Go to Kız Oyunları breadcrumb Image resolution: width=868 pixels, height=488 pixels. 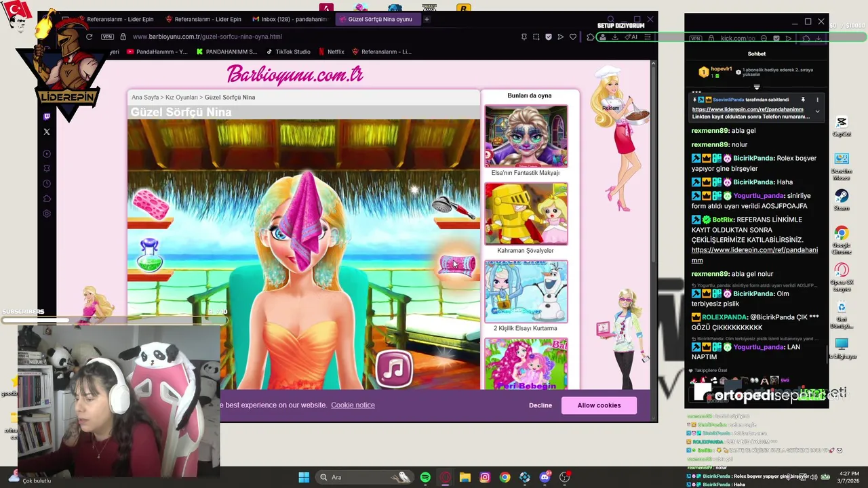tap(182, 98)
